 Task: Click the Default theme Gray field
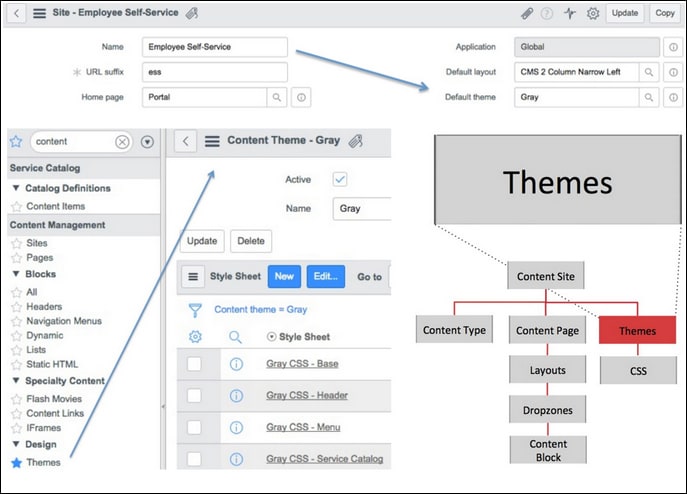pos(577,97)
